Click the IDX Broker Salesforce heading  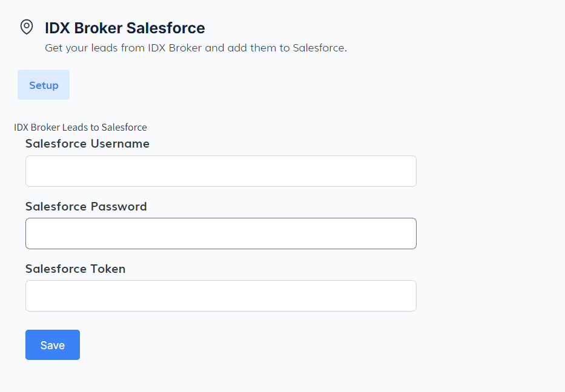tap(125, 28)
